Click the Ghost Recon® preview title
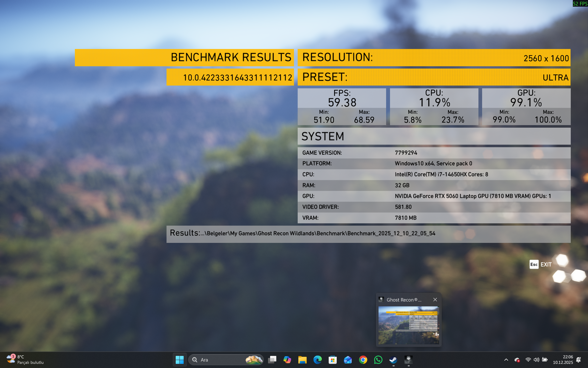 (404, 300)
